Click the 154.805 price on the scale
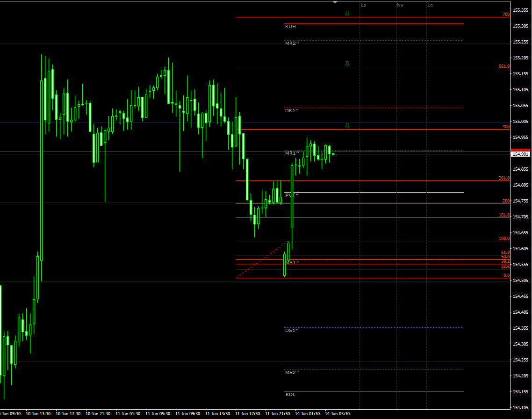The width and height of the screenshot is (532, 419). pyautogui.click(x=520, y=185)
